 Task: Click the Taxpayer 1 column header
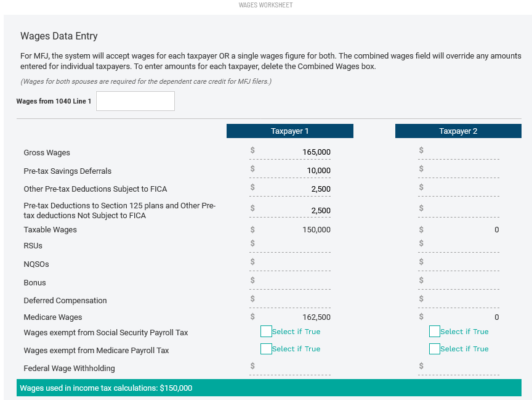tap(290, 131)
